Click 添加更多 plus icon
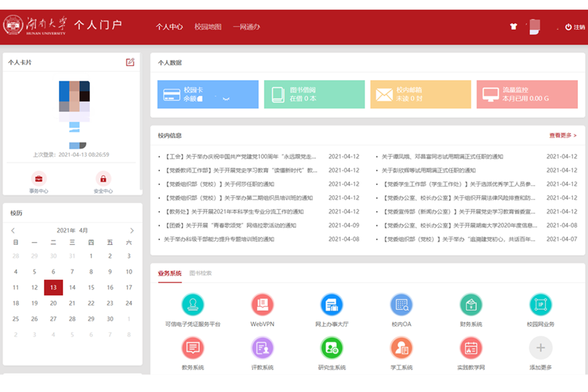Screen dimensions: 588x392 pyautogui.click(x=541, y=348)
